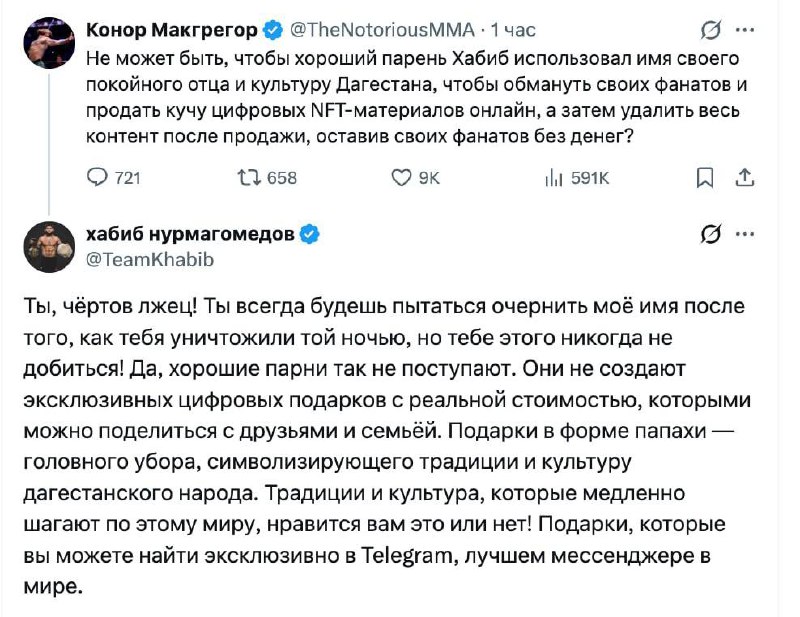
Task: Click verified badge next to Конор Макгрегор
Action: point(274,28)
